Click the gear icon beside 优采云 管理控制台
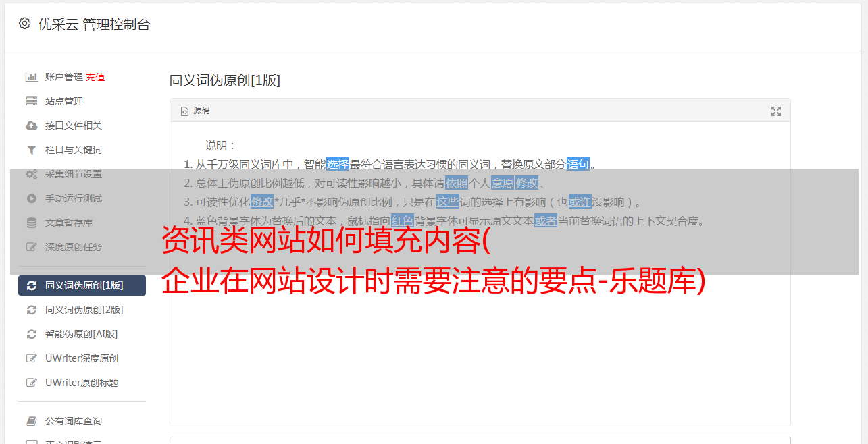868x444 pixels. pos(24,24)
